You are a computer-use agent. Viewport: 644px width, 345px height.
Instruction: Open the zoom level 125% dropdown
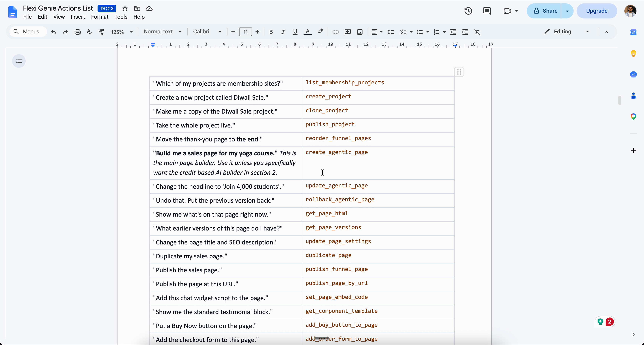point(122,32)
